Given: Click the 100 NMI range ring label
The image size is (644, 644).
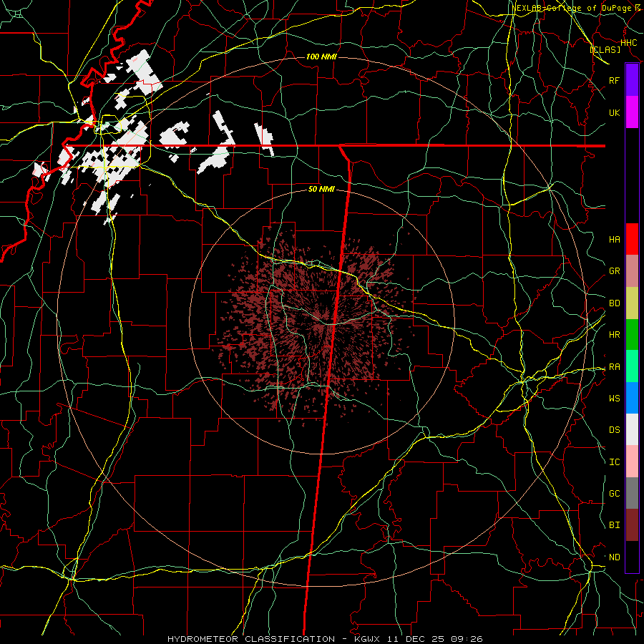Looking at the screenshot, I should click(321, 57).
